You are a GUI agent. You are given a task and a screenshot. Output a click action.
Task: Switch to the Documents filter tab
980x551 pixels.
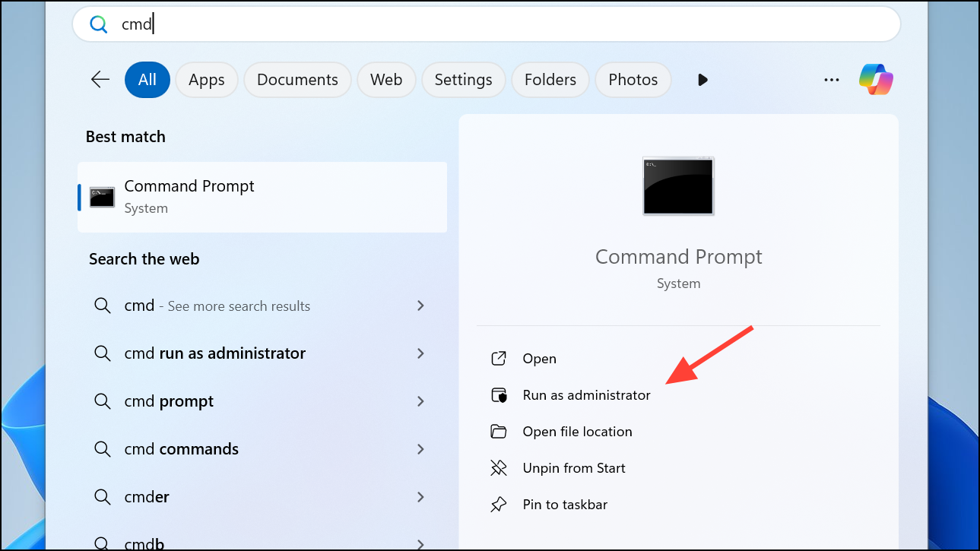click(x=297, y=80)
